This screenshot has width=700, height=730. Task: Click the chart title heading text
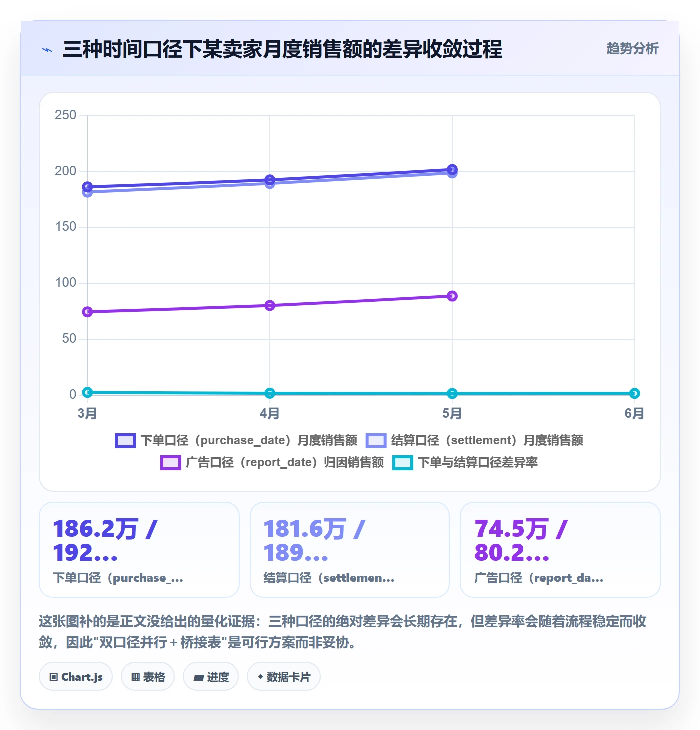pos(282,49)
